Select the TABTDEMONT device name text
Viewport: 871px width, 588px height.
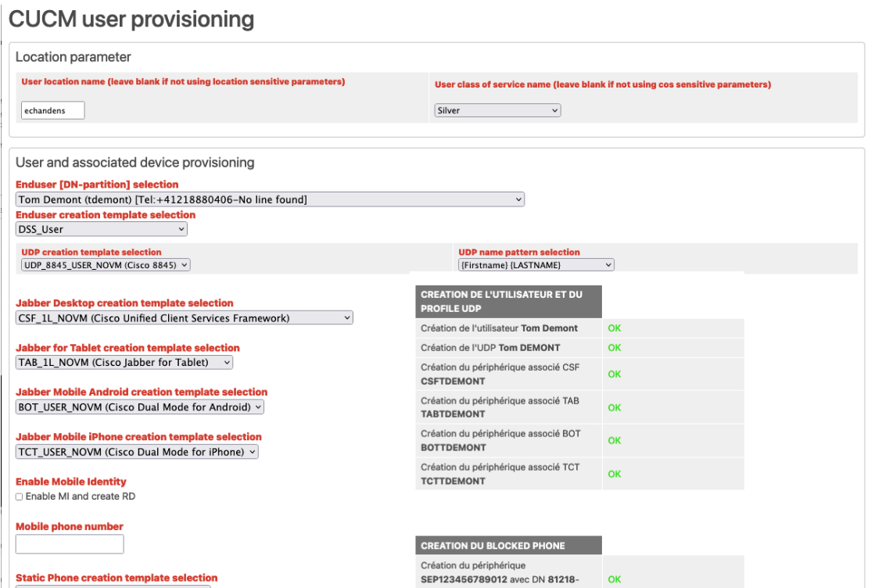[453, 414]
